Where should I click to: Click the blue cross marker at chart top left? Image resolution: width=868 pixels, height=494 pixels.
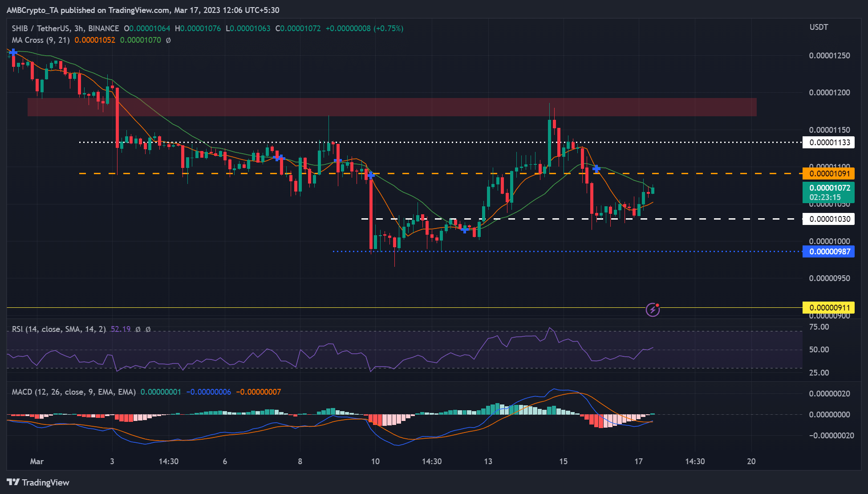pyautogui.click(x=12, y=52)
